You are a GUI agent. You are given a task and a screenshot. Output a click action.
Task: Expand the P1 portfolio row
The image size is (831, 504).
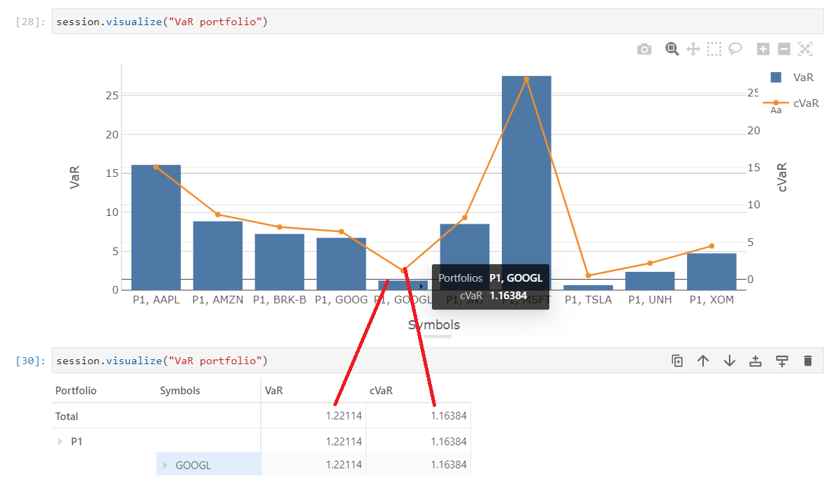click(x=60, y=441)
